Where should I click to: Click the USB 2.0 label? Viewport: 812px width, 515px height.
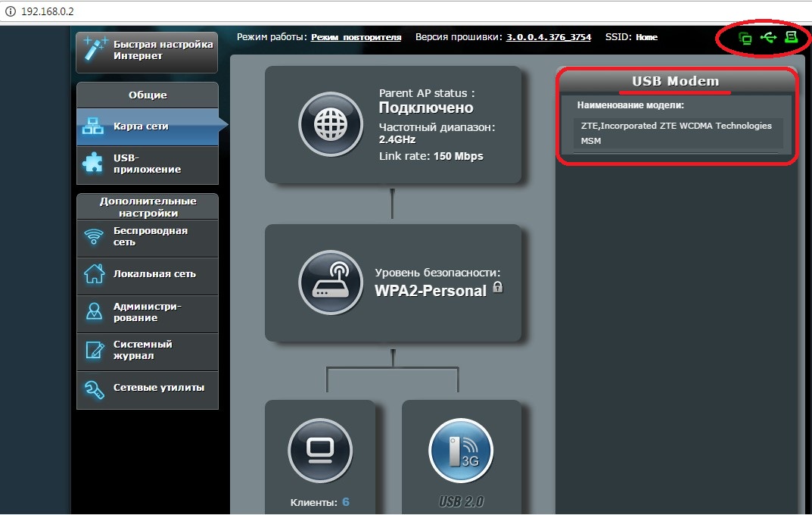[461, 501]
